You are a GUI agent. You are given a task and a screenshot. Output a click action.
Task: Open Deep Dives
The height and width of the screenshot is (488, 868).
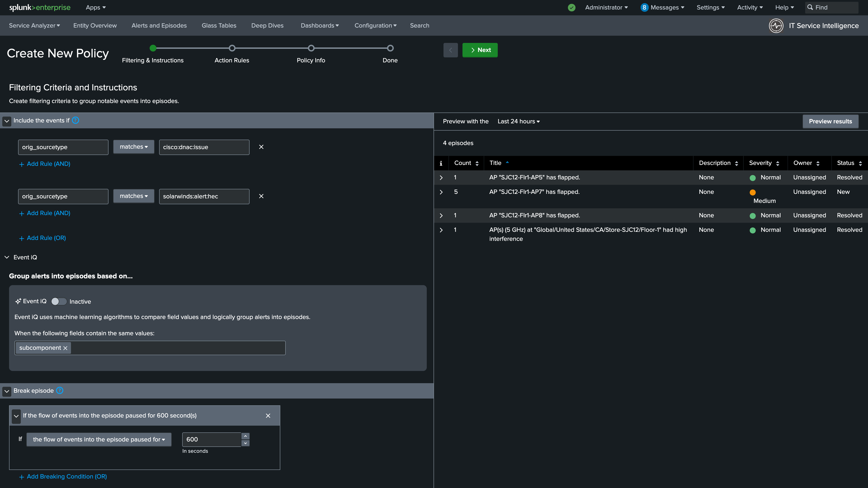coord(268,26)
